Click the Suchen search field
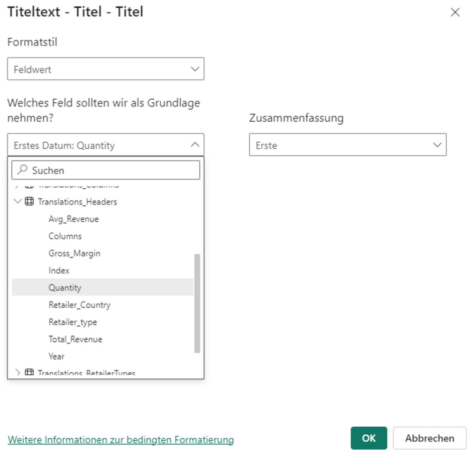476x456 pixels. pyautogui.click(x=106, y=170)
